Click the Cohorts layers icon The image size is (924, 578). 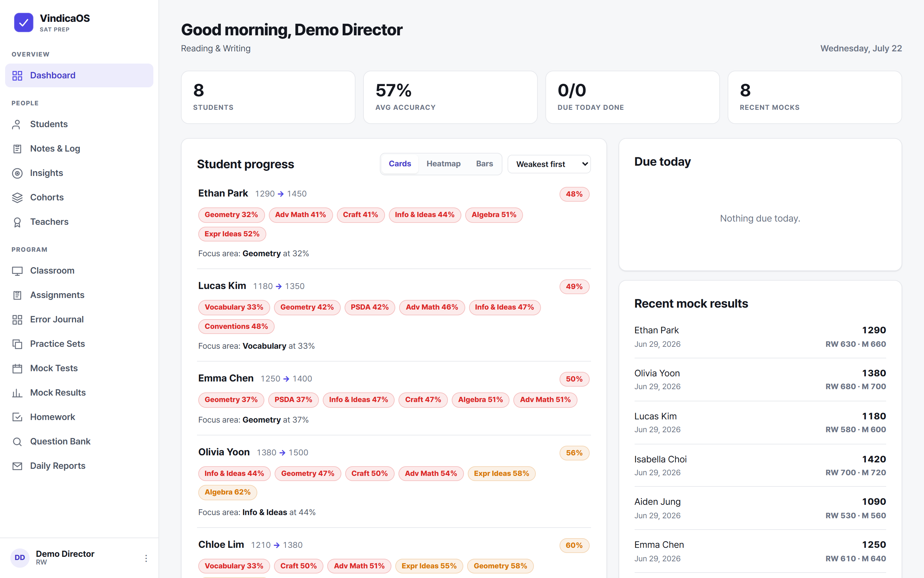coord(17,197)
